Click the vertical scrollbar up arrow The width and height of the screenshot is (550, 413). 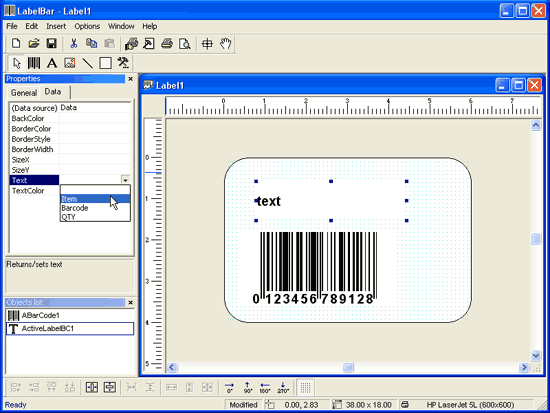pos(536,125)
